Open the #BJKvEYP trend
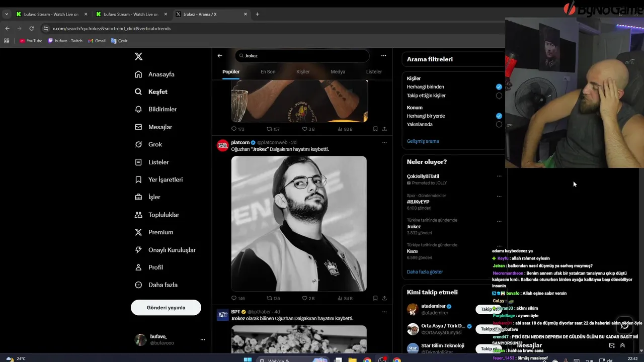This screenshot has height=362, width=644. coord(418,202)
